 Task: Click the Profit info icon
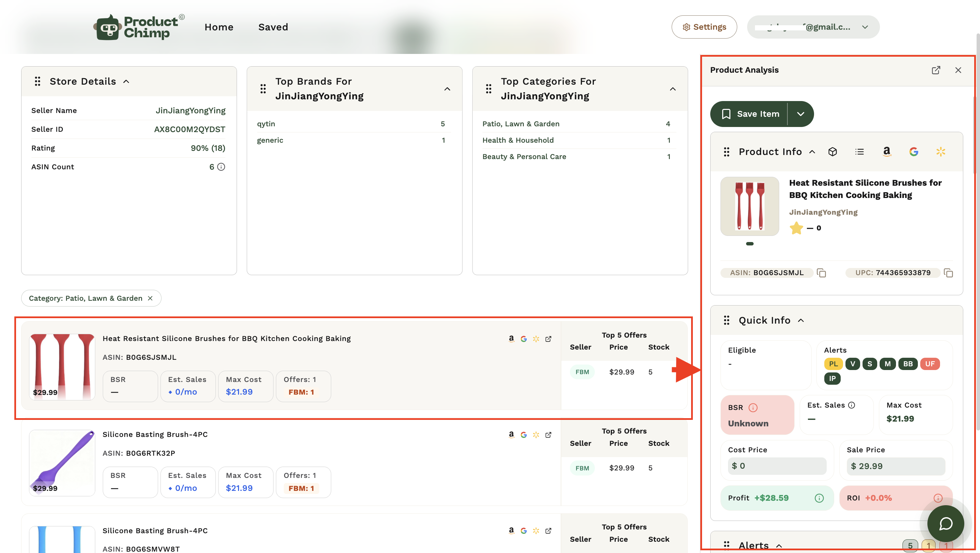[x=819, y=498]
